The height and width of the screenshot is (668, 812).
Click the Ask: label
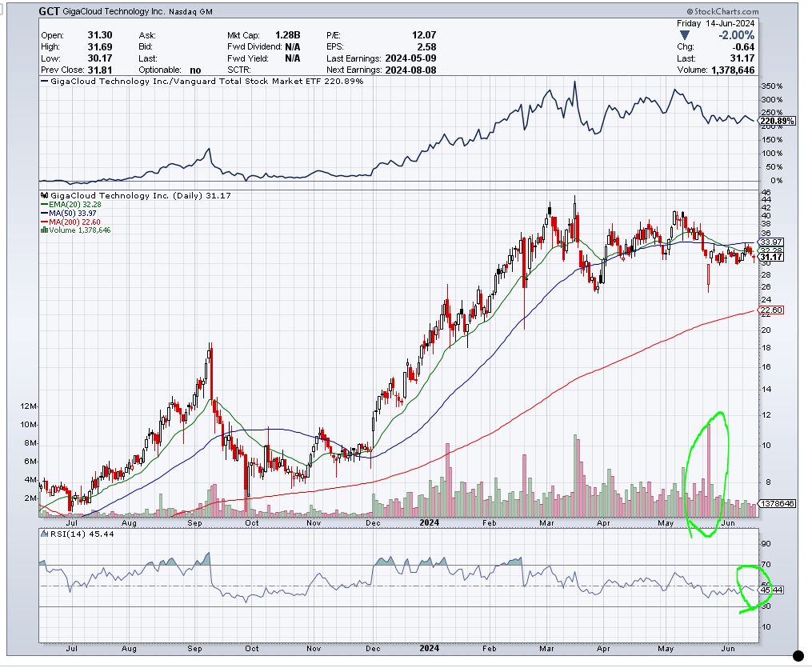click(x=147, y=36)
